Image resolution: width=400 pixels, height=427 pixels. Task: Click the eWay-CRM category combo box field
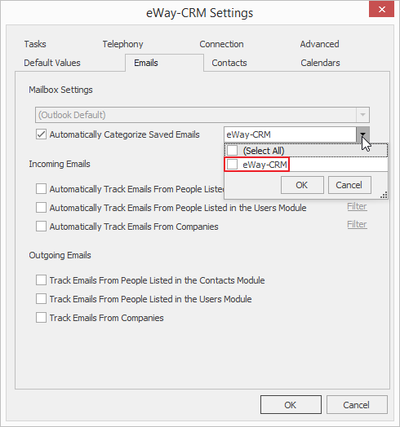290,135
